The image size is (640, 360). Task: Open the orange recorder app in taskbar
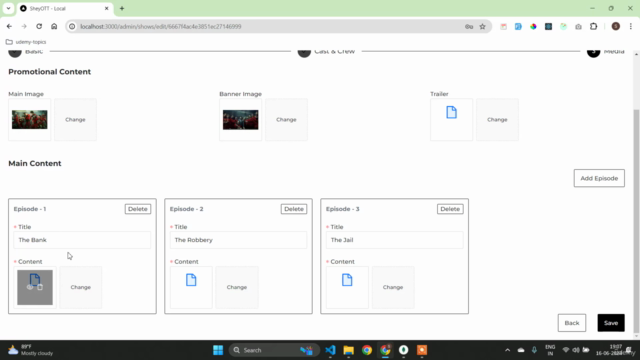pyautogui.click(x=422, y=350)
